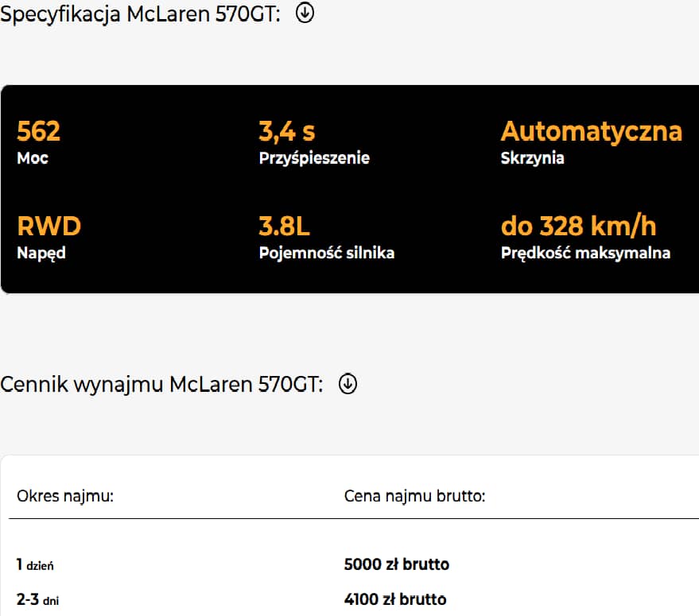The height and width of the screenshot is (616, 699).
Task: Select the do 328 km/h value
Action: 578,227
